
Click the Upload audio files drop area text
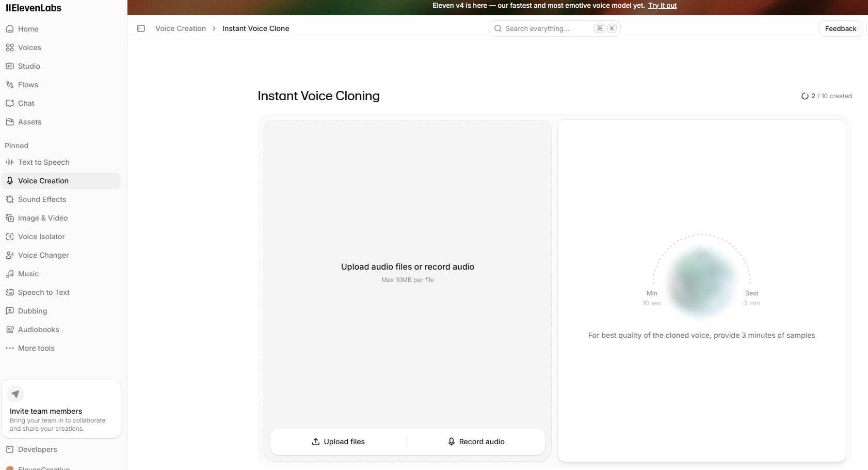[408, 267]
